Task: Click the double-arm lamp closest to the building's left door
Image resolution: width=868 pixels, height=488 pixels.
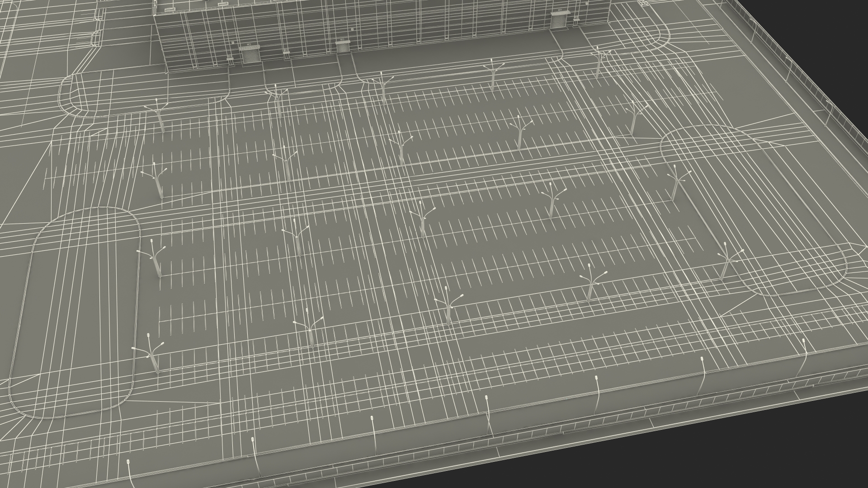Action: [x=277, y=104]
